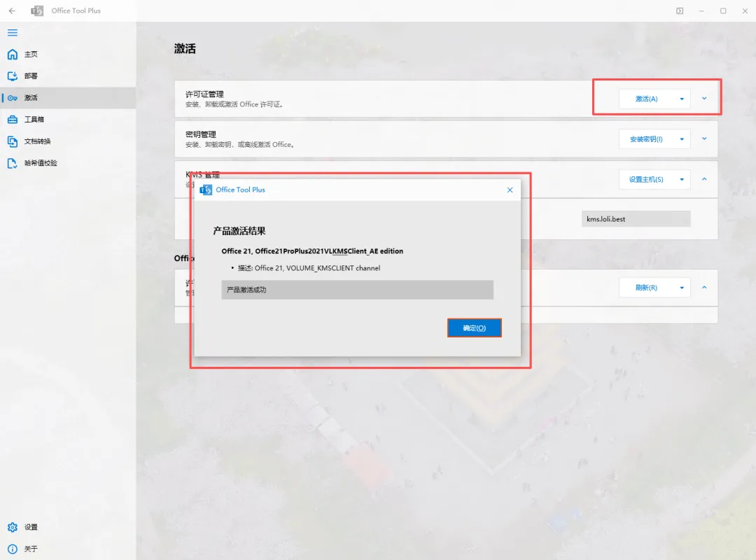
Task: Click the 刷新(R) refresh button
Action: 646,288
